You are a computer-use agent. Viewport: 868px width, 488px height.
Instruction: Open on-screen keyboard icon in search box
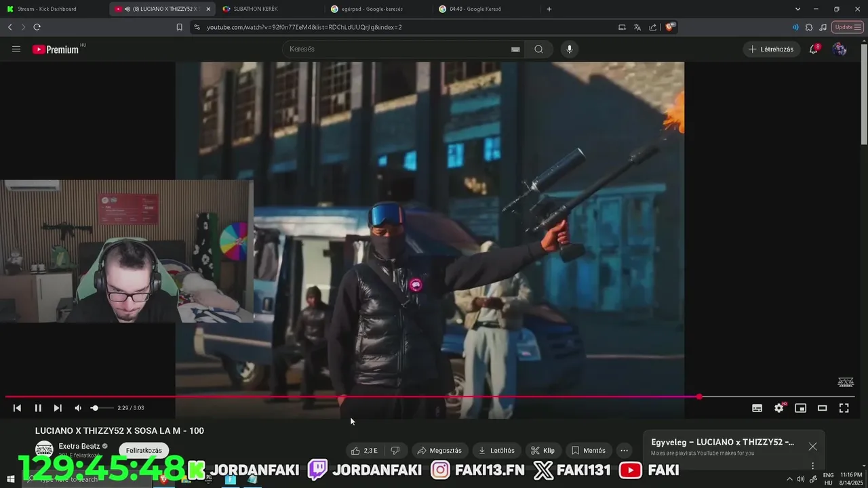515,49
